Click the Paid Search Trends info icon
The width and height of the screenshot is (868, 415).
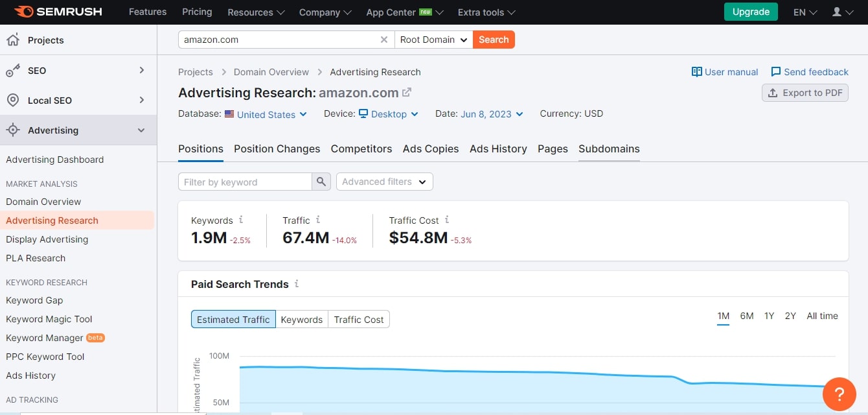(x=297, y=283)
